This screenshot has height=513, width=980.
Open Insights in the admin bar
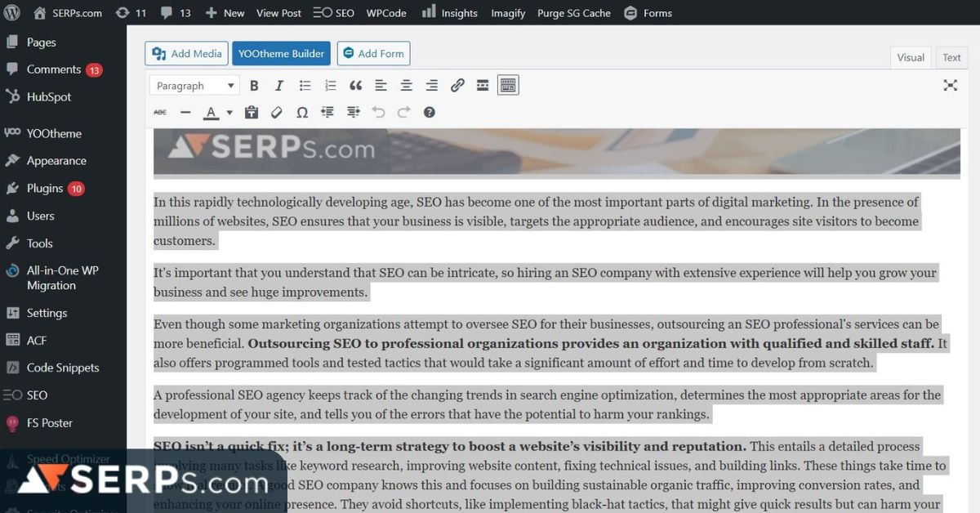pos(450,12)
